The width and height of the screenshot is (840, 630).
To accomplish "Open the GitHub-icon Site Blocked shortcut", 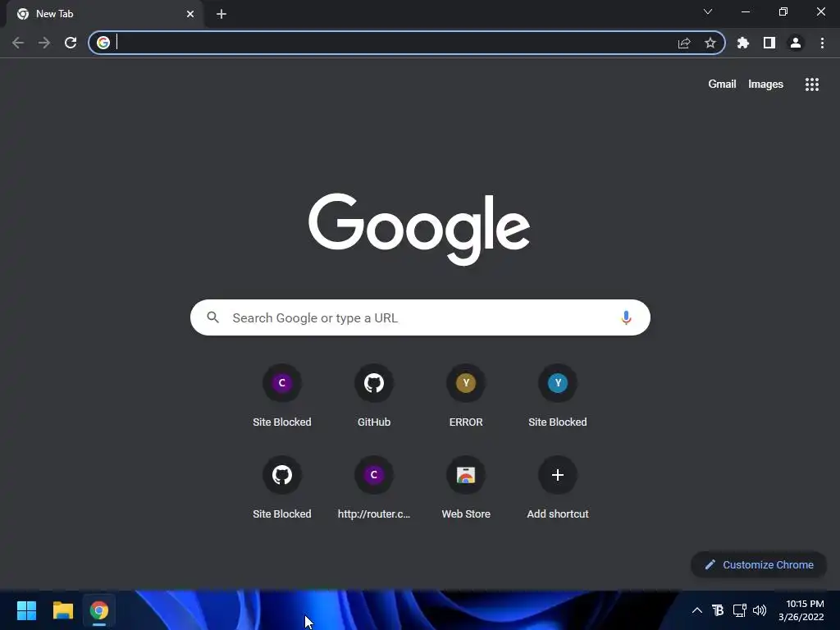I will pyautogui.click(x=282, y=487).
